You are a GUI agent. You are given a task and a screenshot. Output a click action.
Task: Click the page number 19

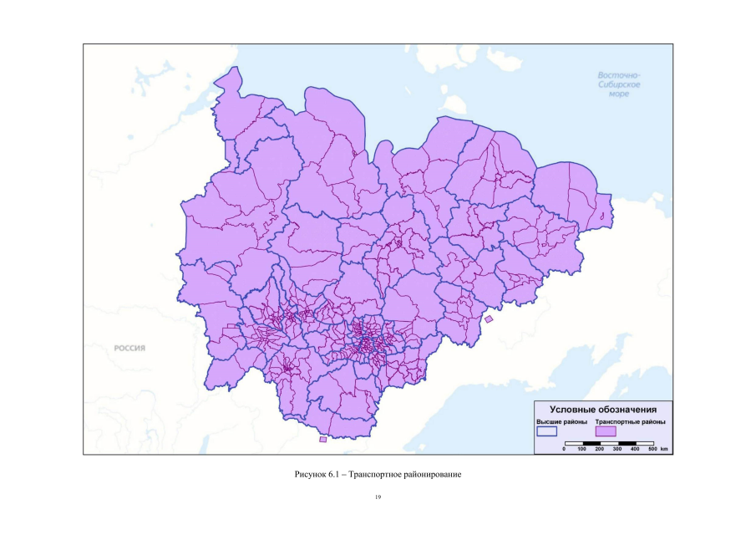(378, 498)
